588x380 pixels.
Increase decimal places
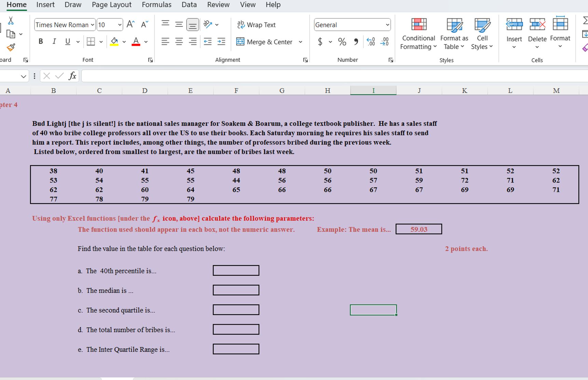pyautogui.click(x=371, y=41)
